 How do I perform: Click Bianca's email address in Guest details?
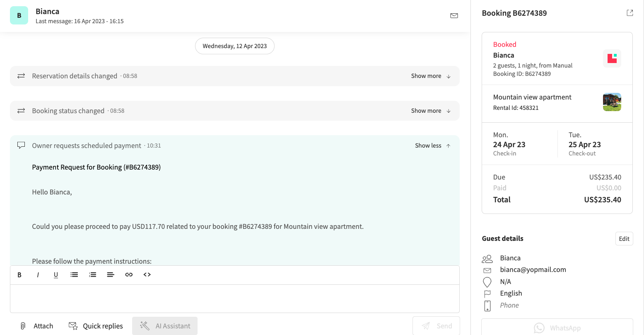pyautogui.click(x=533, y=269)
